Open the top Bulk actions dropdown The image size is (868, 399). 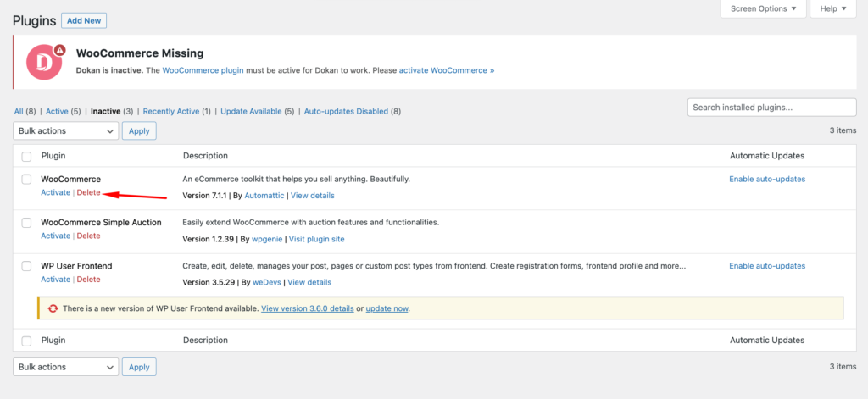(x=66, y=131)
